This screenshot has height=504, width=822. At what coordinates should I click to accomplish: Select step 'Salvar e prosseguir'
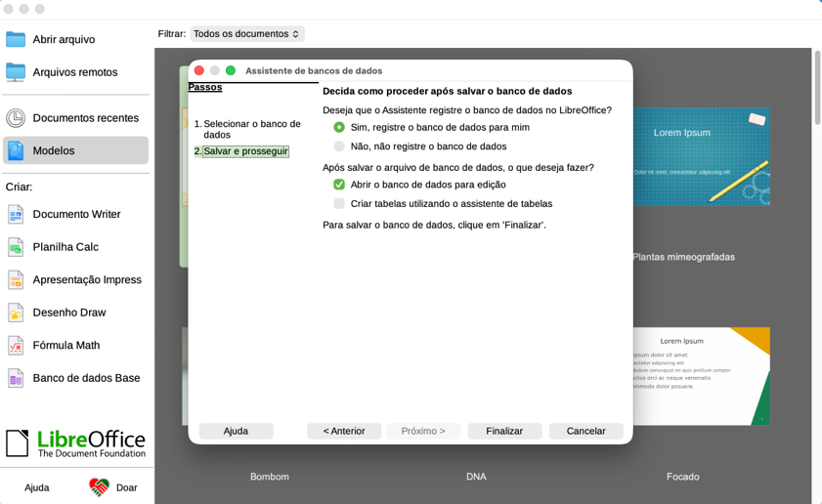241,151
